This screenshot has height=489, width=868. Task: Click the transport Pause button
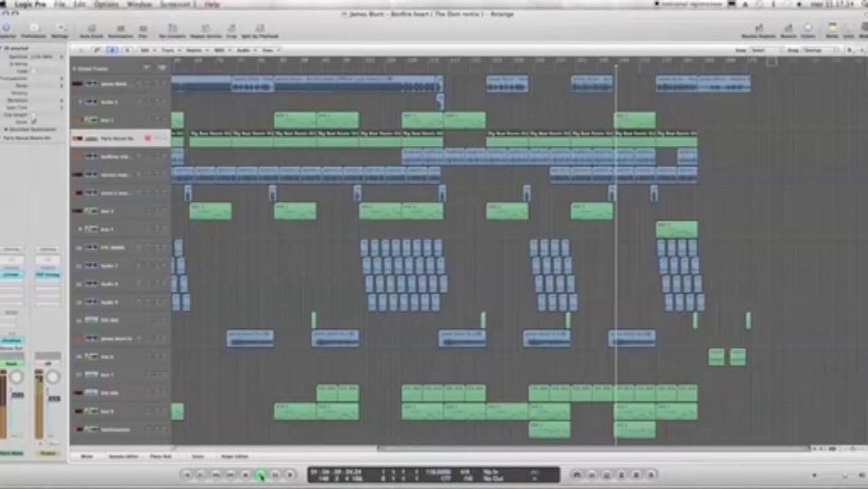pos(276,475)
